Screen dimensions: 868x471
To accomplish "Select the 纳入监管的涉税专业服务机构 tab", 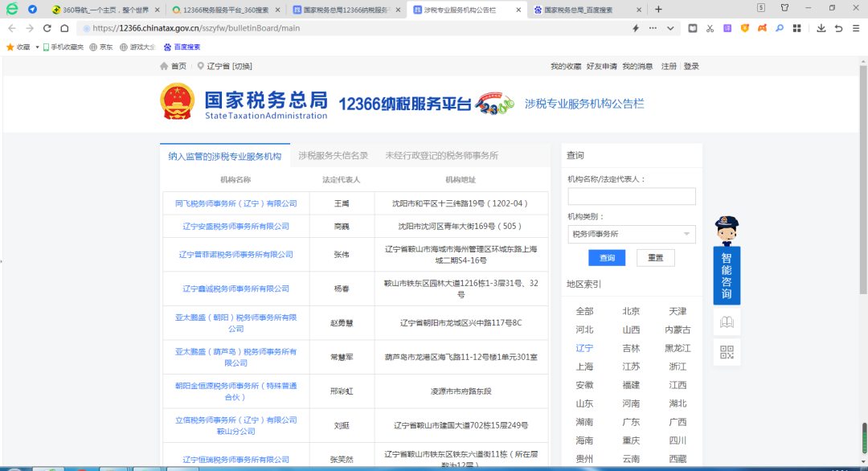I will [225, 156].
